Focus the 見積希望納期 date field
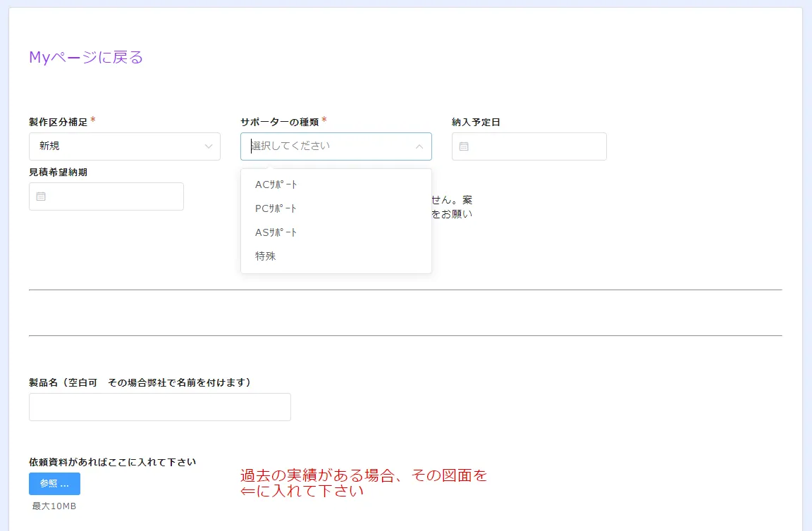Image resolution: width=812 pixels, height=531 pixels. [113, 196]
